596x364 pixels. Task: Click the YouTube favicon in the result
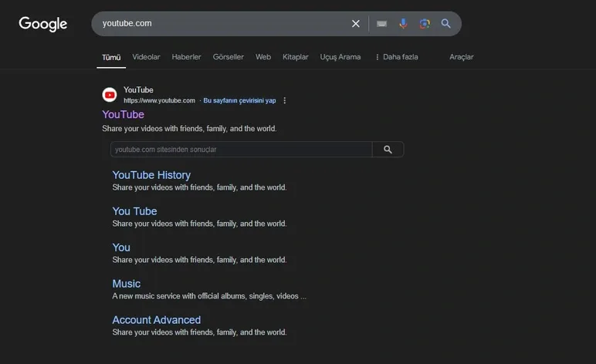(x=110, y=95)
